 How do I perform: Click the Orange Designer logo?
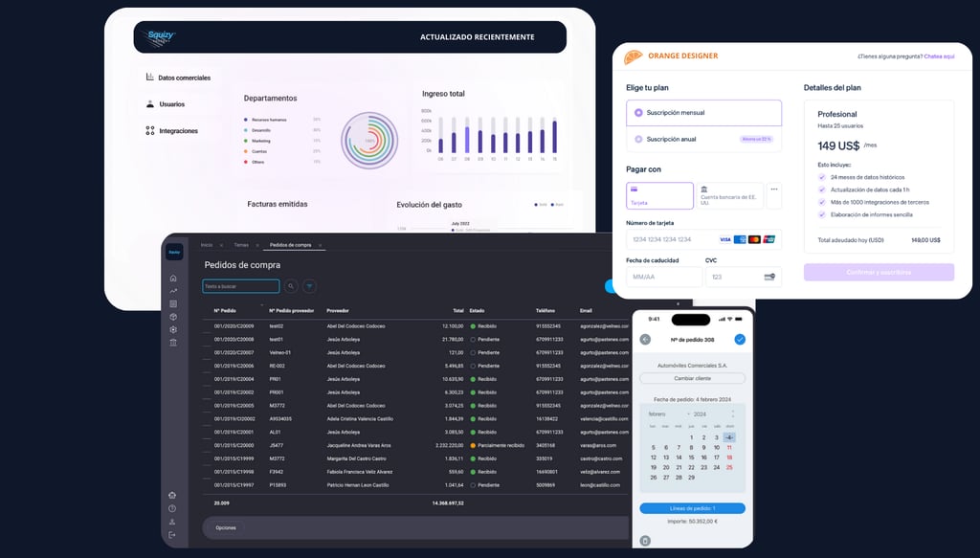click(x=634, y=56)
